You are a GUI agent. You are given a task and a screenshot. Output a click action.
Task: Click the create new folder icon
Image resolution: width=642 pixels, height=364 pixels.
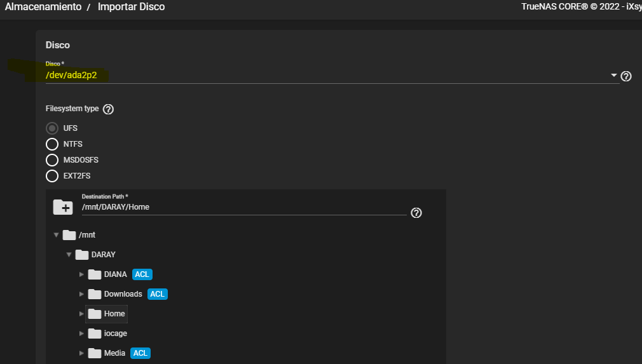[63, 206]
